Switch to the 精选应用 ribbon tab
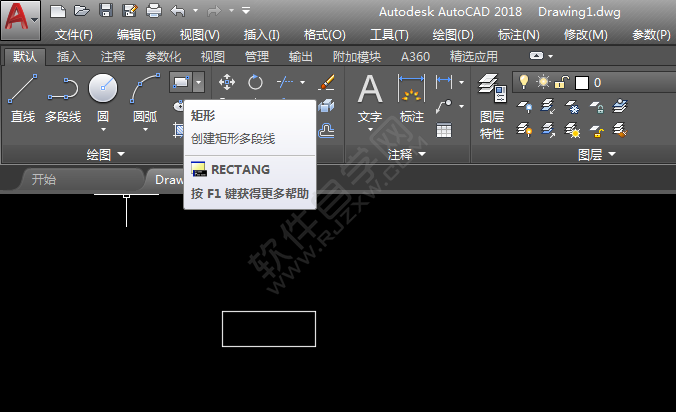 (x=473, y=56)
